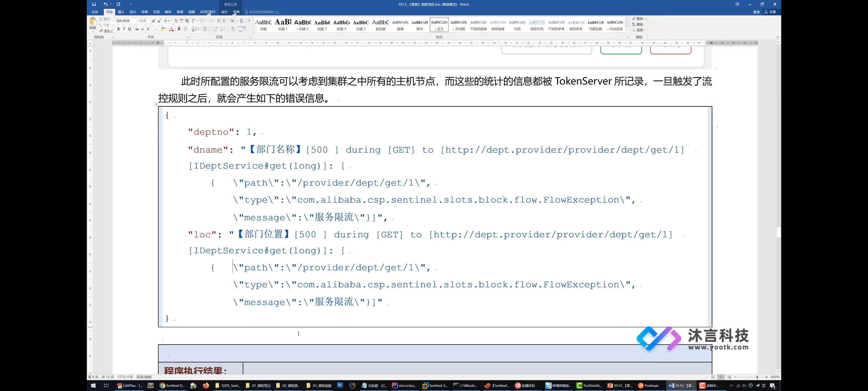Click the 粘贴 paste button

(x=93, y=24)
